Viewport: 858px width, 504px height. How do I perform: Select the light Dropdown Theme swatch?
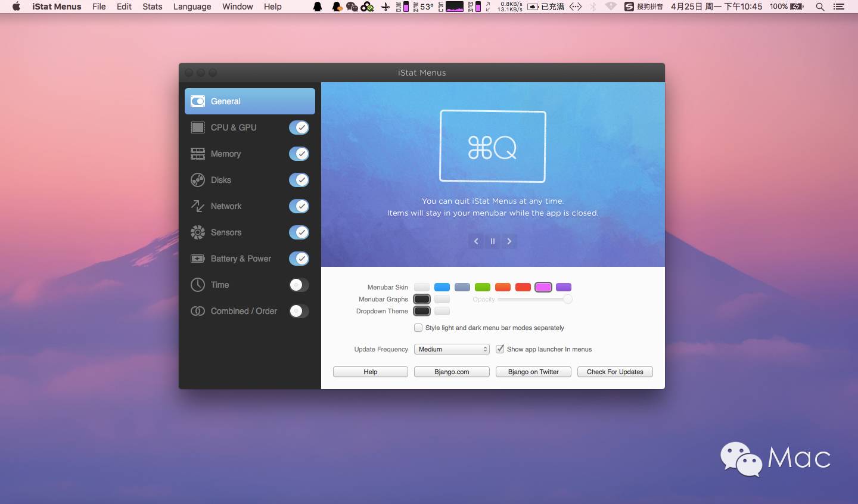point(442,311)
